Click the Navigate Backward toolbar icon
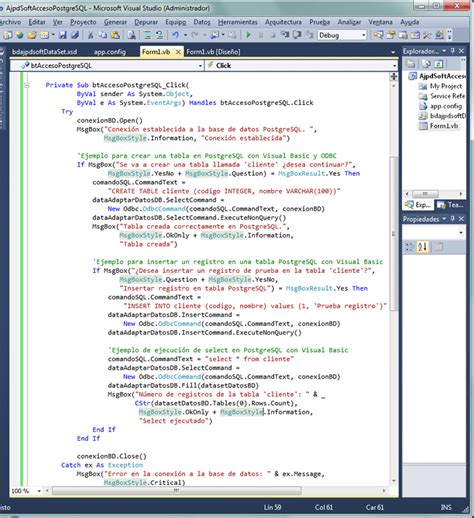This screenshot has height=518, width=474. (215, 35)
